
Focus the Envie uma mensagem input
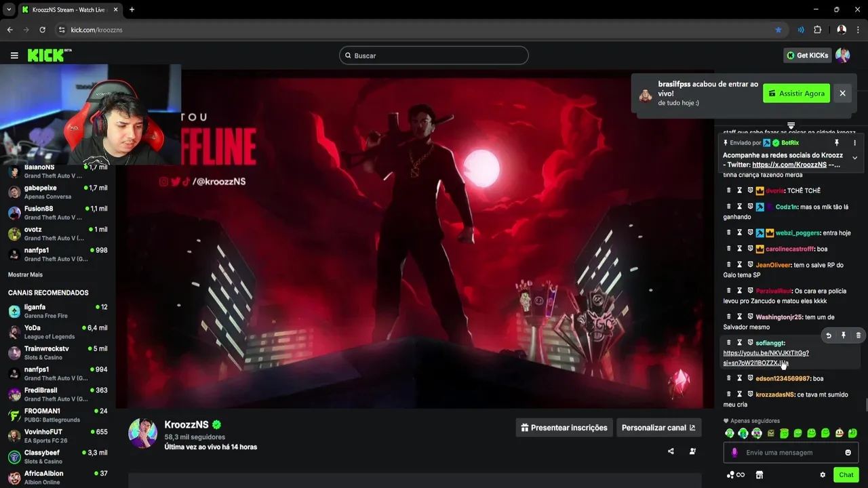point(790,453)
